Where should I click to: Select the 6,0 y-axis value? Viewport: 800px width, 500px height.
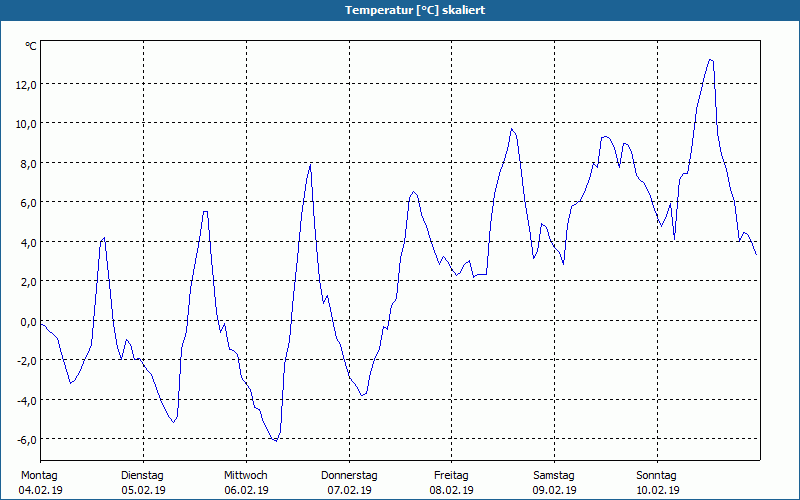(28, 203)
